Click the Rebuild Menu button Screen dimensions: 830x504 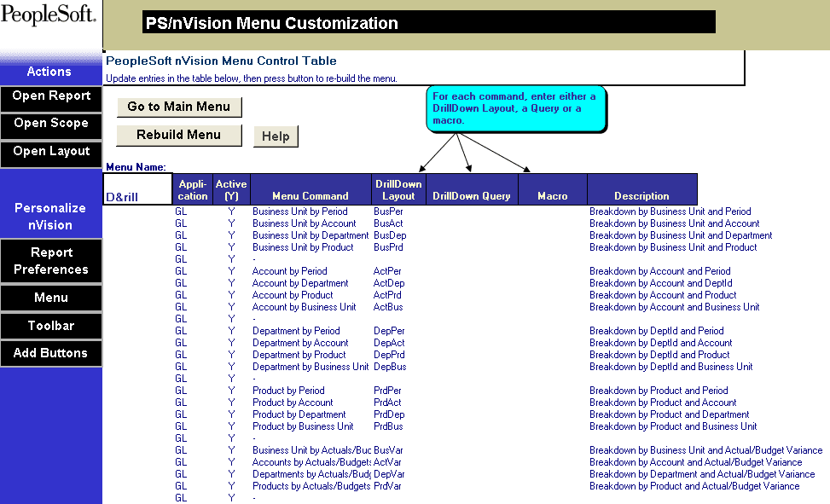(179, 135)
